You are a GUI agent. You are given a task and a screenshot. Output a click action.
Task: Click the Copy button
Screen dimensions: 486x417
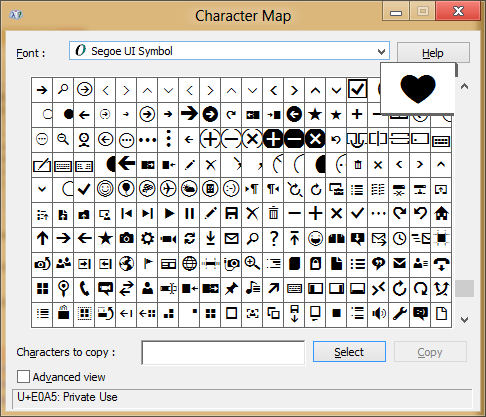point(430,352)
